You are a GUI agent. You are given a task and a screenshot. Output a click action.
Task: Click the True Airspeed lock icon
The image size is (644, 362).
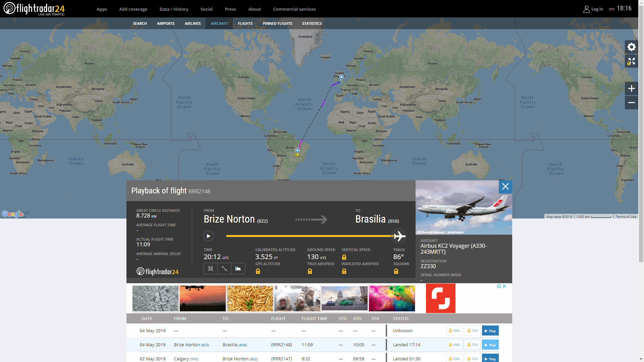310,271
